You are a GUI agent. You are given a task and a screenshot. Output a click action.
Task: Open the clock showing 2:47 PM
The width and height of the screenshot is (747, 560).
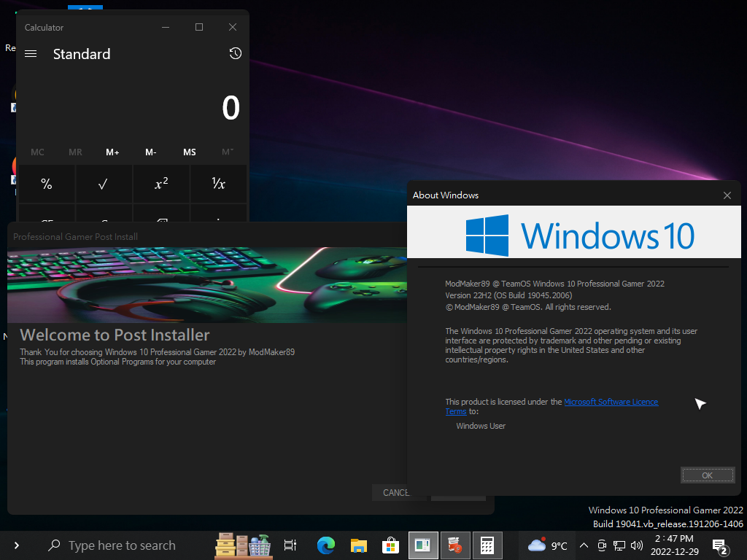point(675,545)
